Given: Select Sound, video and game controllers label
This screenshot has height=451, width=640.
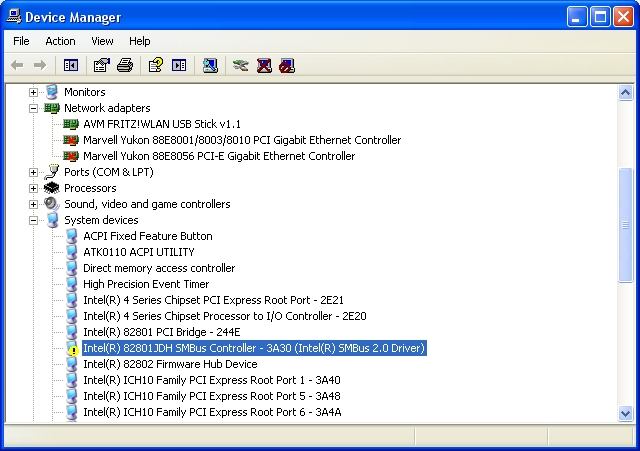Looking at the screenshot, I should pos(147,204).
